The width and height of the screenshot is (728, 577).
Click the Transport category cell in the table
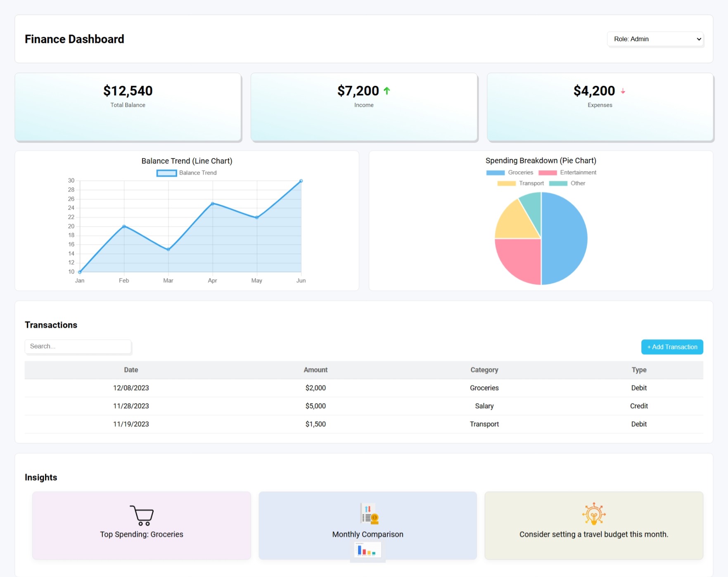(484, 424)
